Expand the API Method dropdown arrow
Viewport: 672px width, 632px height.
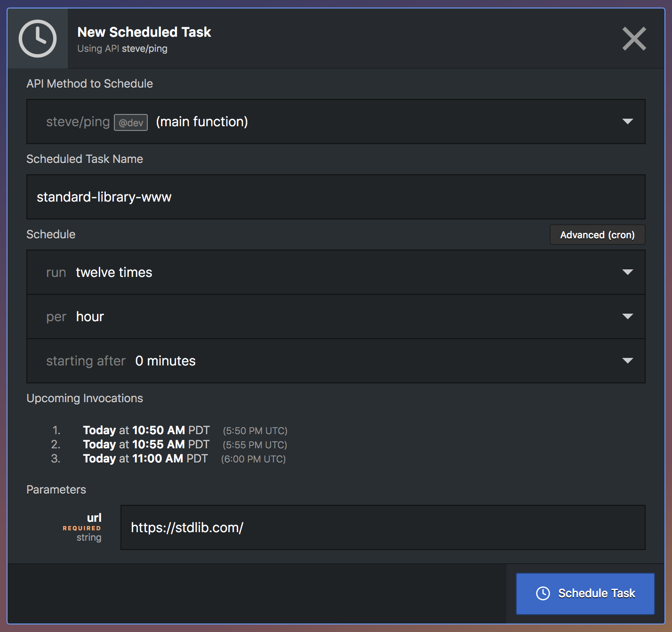point(627,122)
